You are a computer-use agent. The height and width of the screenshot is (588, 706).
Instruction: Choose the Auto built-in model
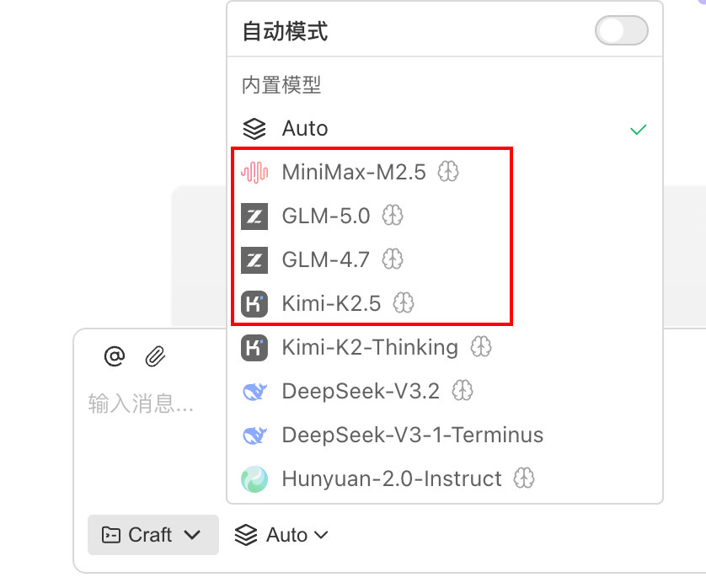pyautogui.click(x=304, y=128)
